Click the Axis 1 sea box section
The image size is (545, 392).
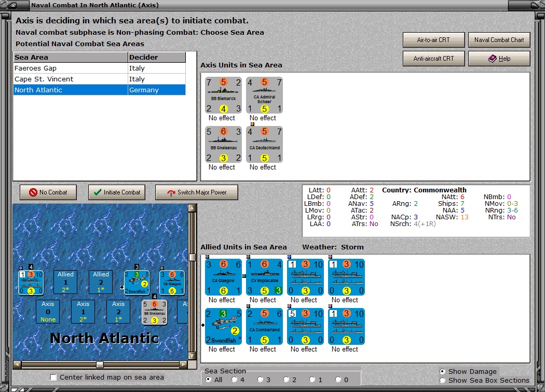tap(83, 312)
